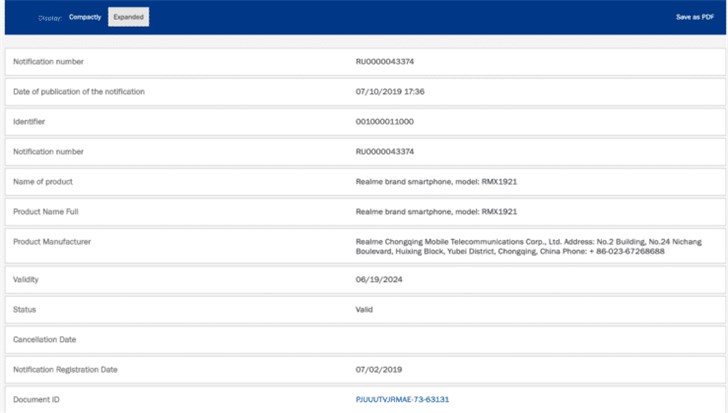
Task: Click the Cancellation Date label
Action: (46, 340)
